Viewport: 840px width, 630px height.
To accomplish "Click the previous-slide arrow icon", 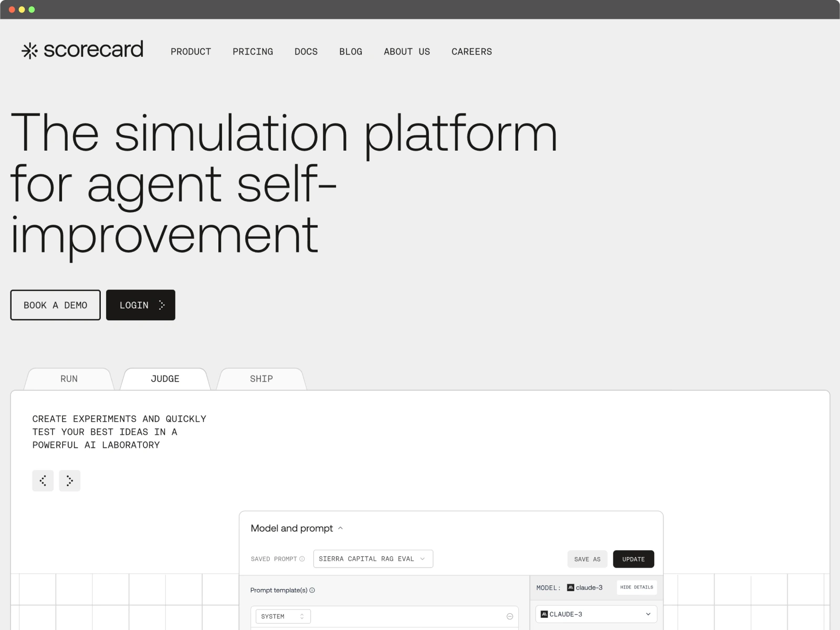I will [x=43, y=480].
